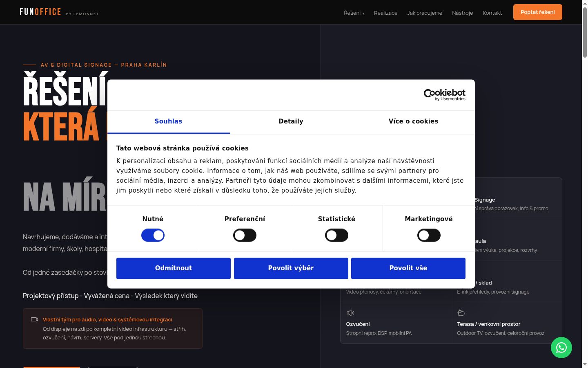Expand the Řešení navigation dropdown
This screenshot has width=588, height=368.
[354, 13]
